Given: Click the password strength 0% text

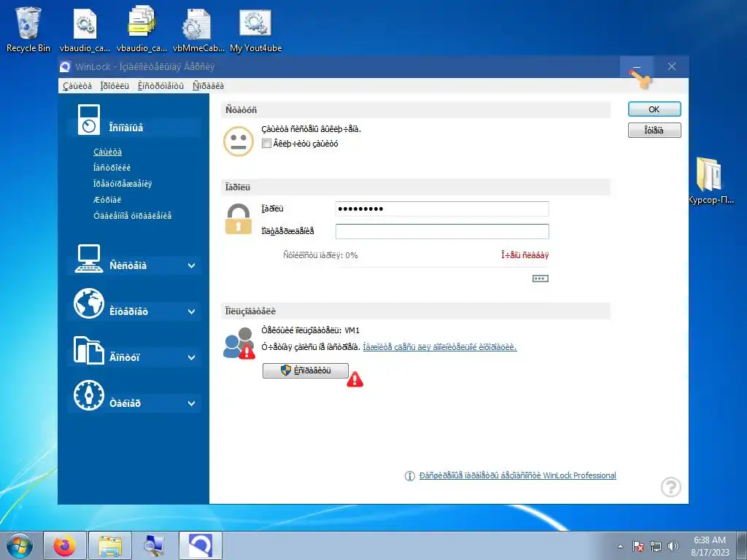Looking at the screenshot, I should pyautogui.click(x=320, y=255).
